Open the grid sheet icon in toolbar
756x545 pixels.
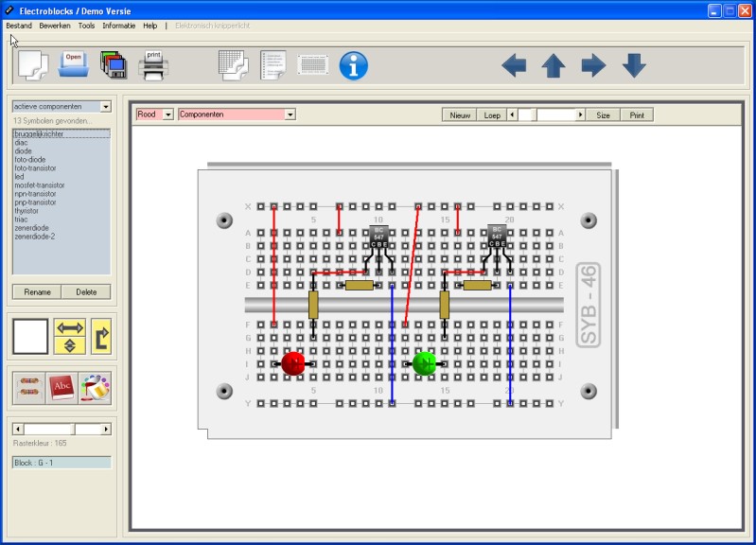coord(234,65)
